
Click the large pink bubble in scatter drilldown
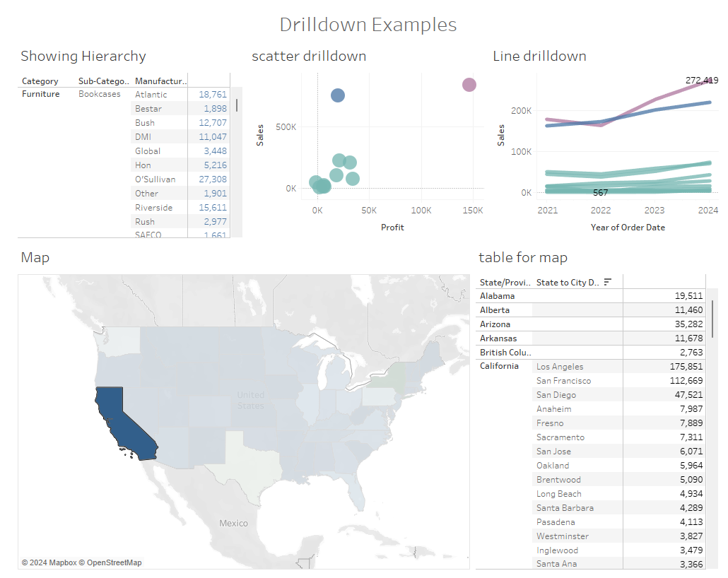click(x=469, y=84)
